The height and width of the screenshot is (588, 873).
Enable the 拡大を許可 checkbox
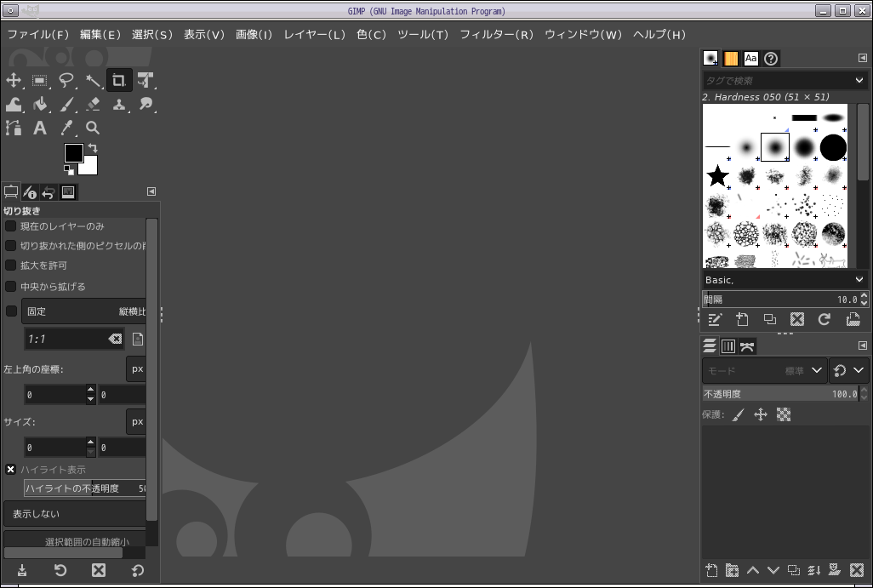coord(10,265)
